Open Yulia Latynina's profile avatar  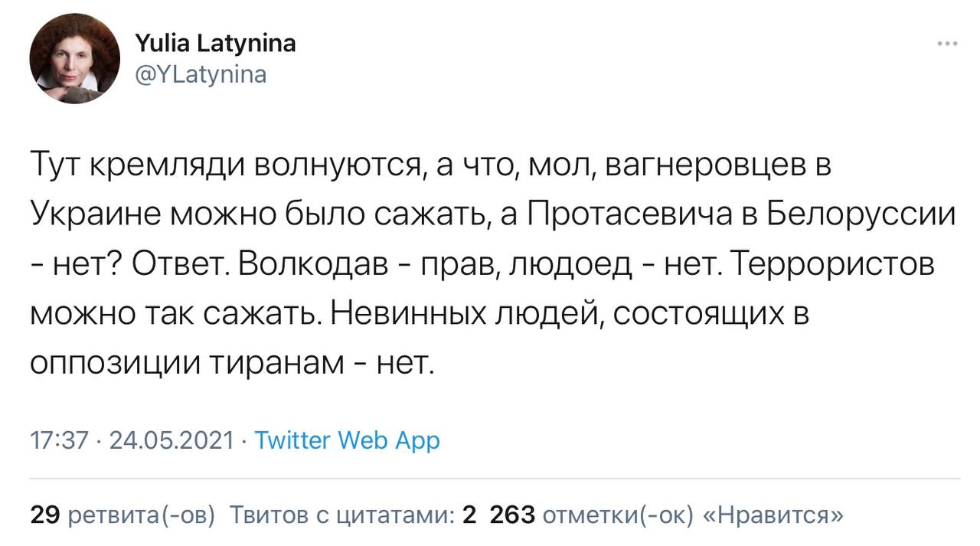(x=75, y=59)
